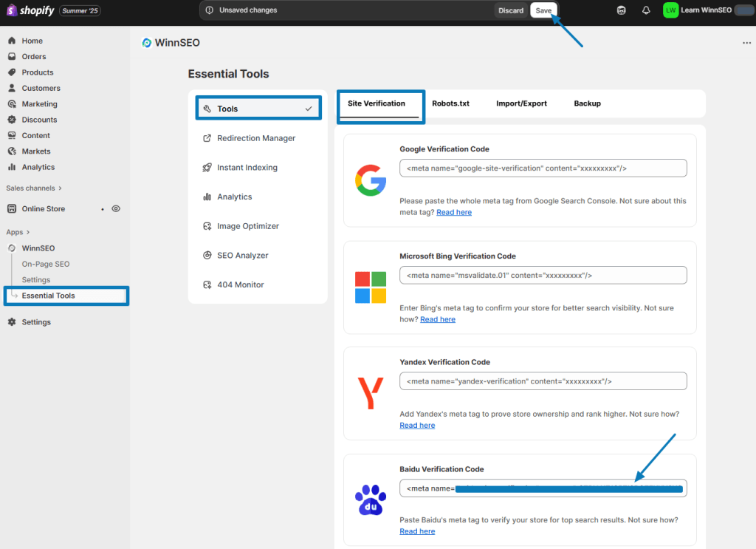Click the Markets globe icon
This screenshot has height=549, width=756.
[12, 151]
